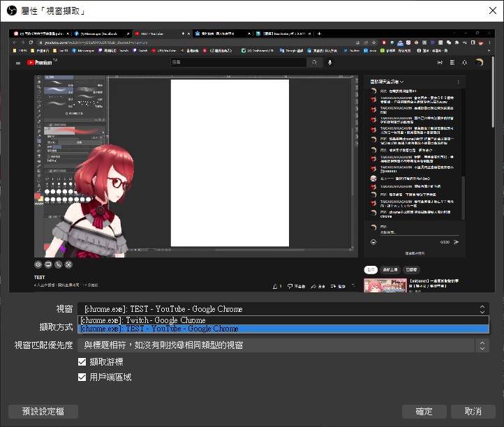Viewport: 504px width, 427px height.
Task: Click the account avatar in YouTube header
Action: [480, 62]
